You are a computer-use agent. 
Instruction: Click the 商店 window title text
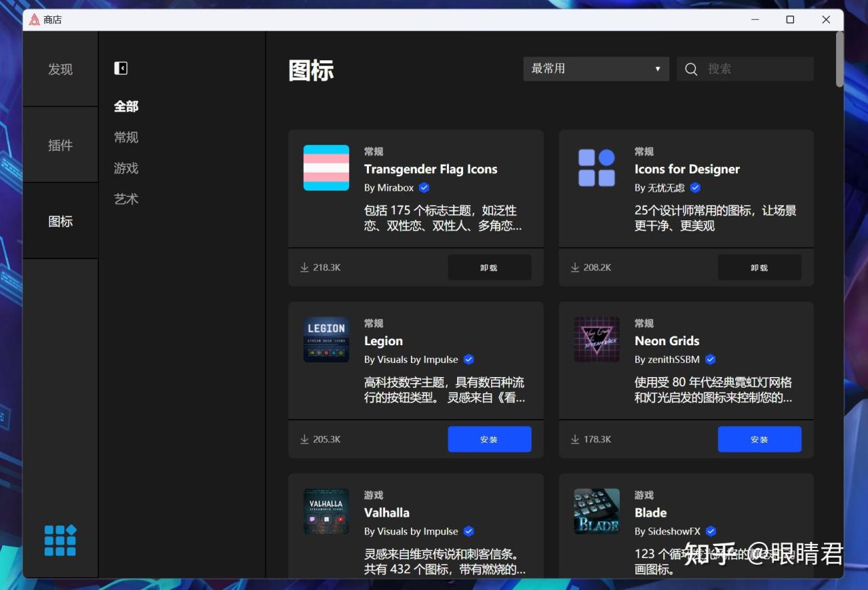pos(53,20)
